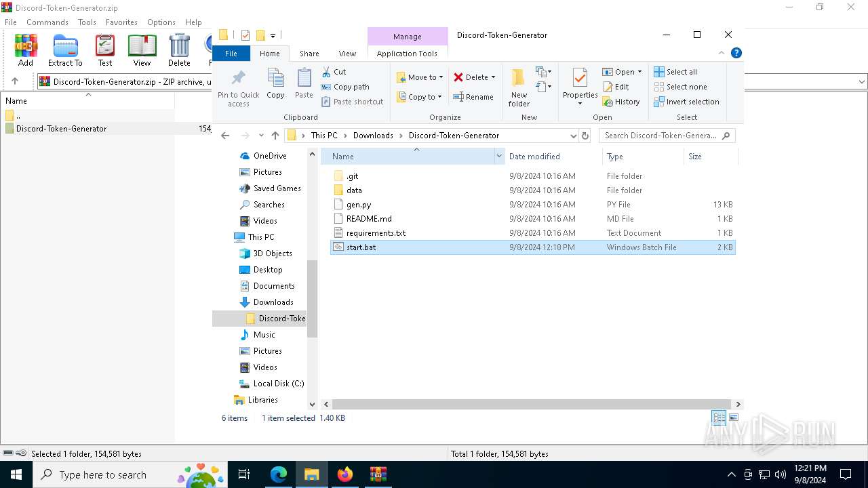Switch to View ribbon tab
The width and height of the screenshot is (868, 488).
point(347,54)
